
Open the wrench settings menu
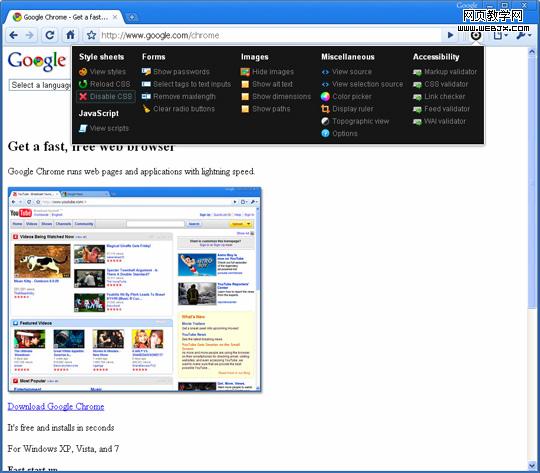(x=524, y=35)
